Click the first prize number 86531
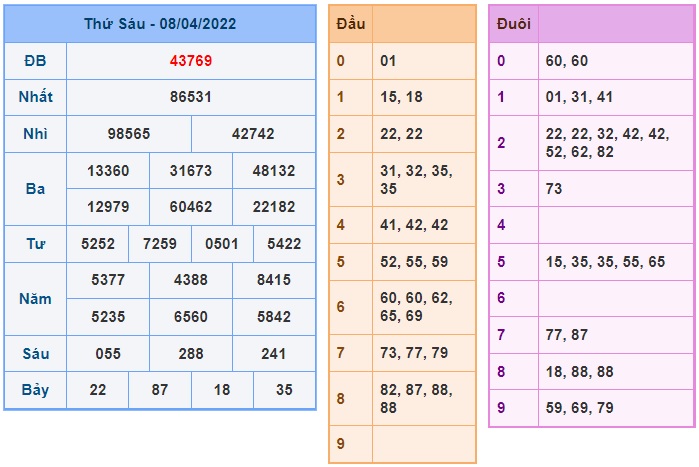Viewport: 699px width, 467px height. coord(191,97)
